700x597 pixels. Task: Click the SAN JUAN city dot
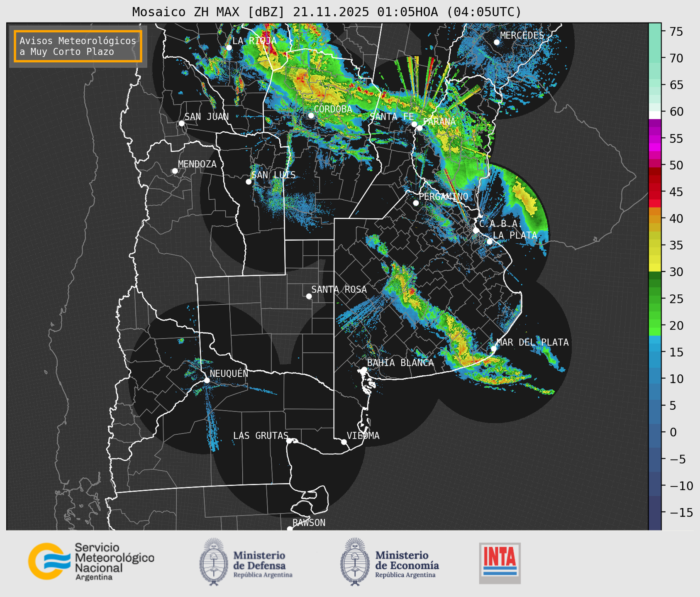pos(181,123)
